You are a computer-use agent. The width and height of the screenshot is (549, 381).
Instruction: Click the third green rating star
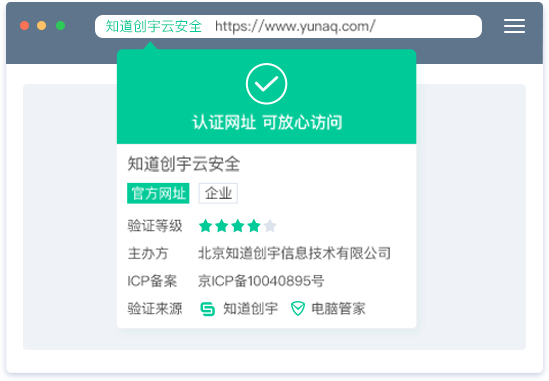(x=238, y=226)
